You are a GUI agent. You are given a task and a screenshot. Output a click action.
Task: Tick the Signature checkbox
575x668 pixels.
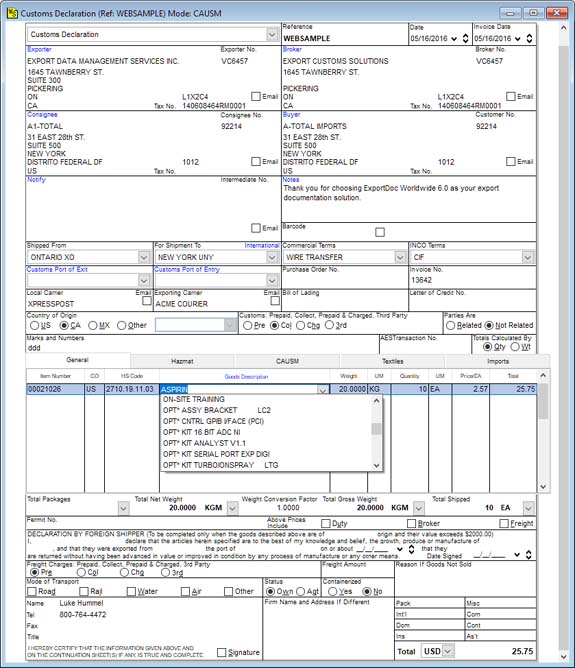221,652
